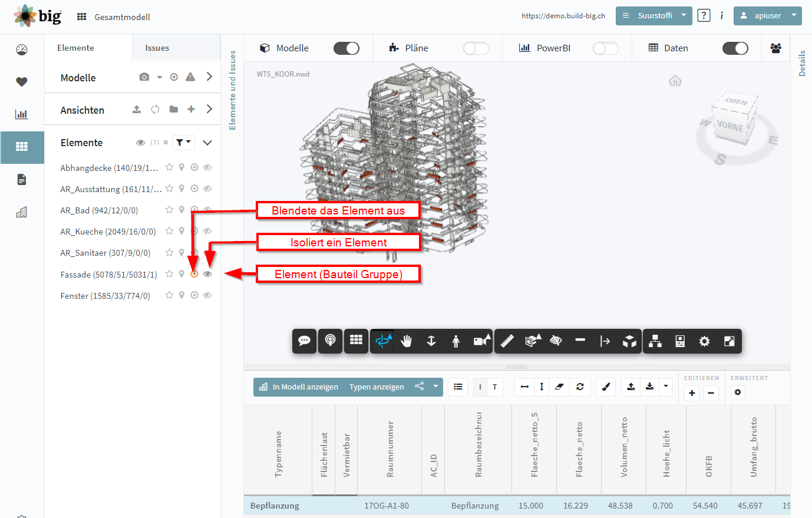Hide the Fassade element with eye icon
The image size is (812, 518).
point(207,274)
